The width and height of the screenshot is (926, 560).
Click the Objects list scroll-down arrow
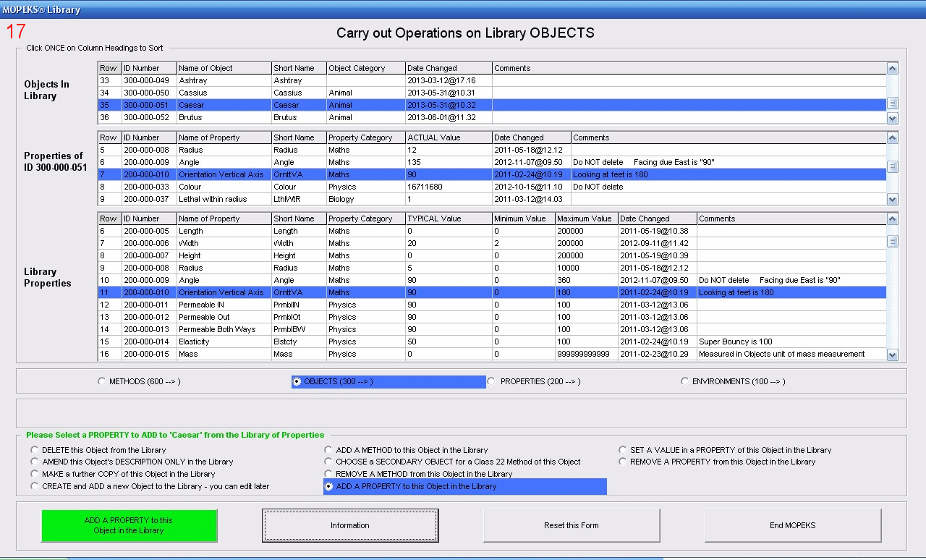[893, 118]
